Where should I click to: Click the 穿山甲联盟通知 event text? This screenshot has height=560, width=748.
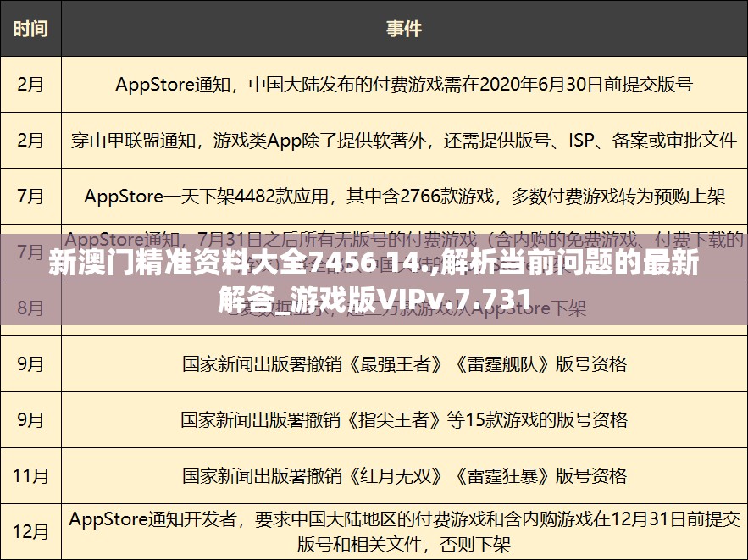click(x=404, y=141)
